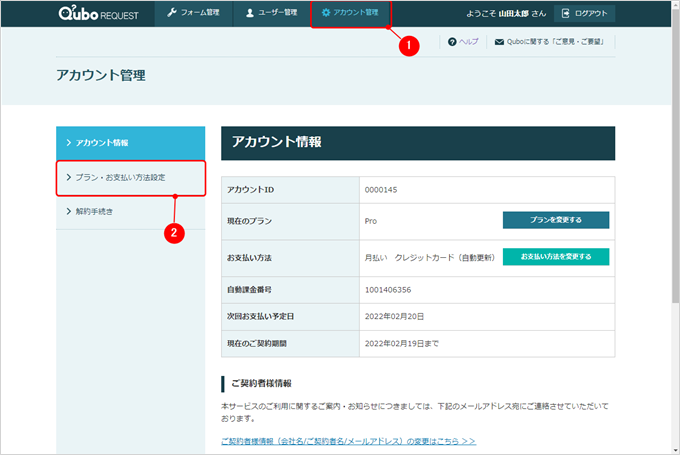Image resolution: width=680 pixels, height=455 pixels.
Task: Click the wrench icon beside フォーム管理
Action: coord(172,13)
